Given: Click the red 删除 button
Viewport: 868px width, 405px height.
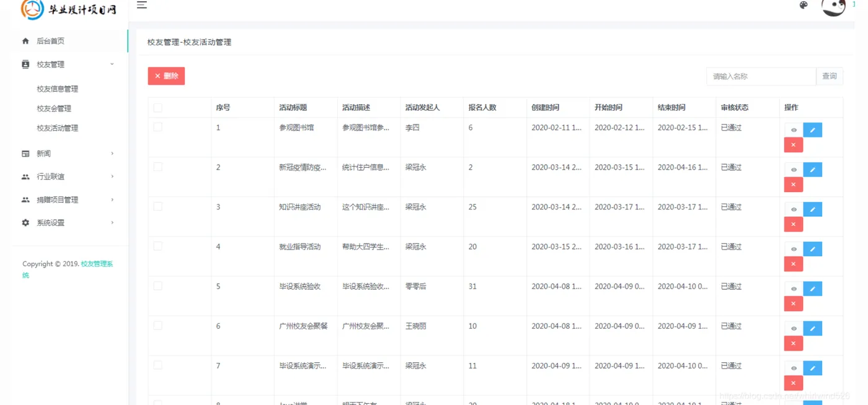Looking at the screenshot, I should [x=166, y=76].
